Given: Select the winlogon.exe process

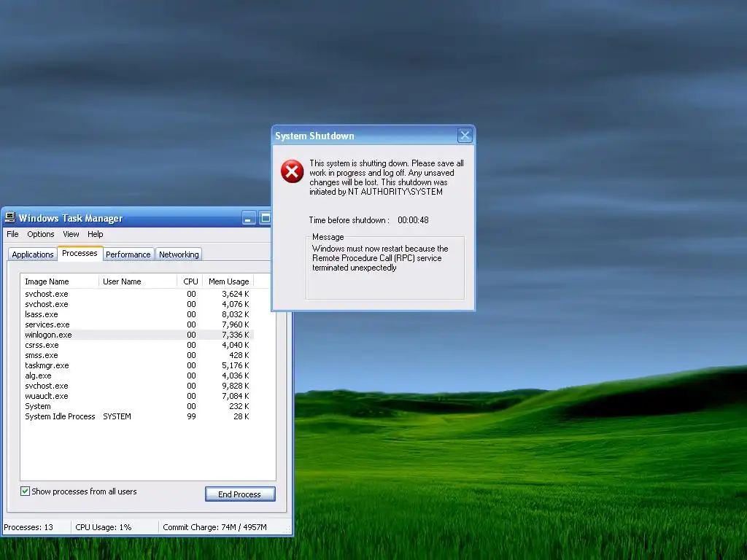Looking at the screenshot, I should 137,335.
